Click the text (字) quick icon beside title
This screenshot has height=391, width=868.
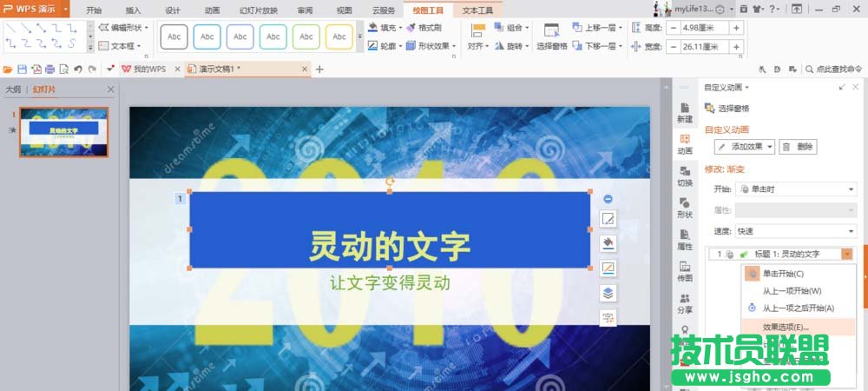point(608,318)
